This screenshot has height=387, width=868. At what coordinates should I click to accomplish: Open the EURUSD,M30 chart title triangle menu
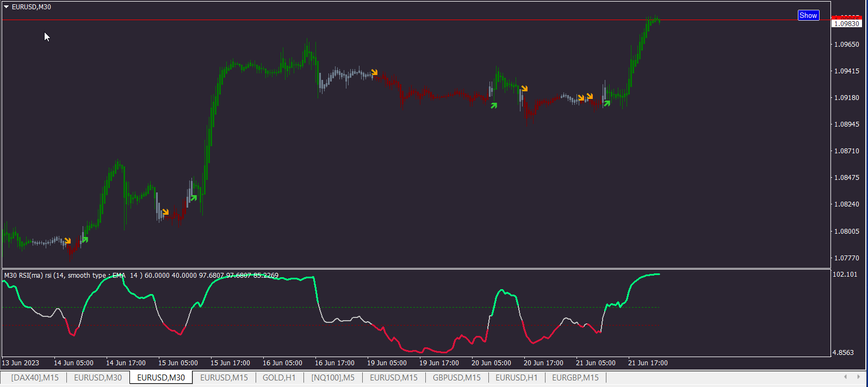(x=7, y=7)
